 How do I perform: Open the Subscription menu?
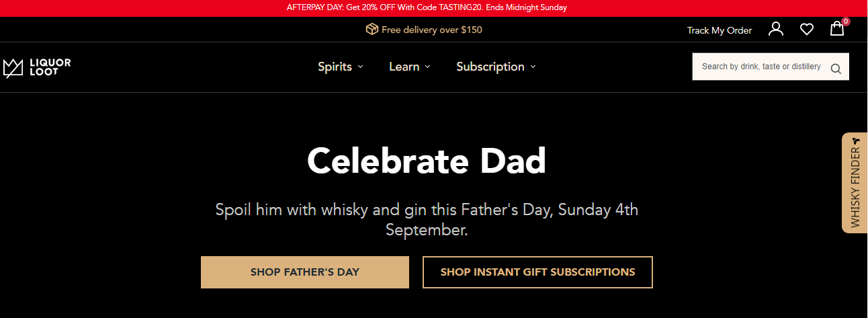point(490,67)
